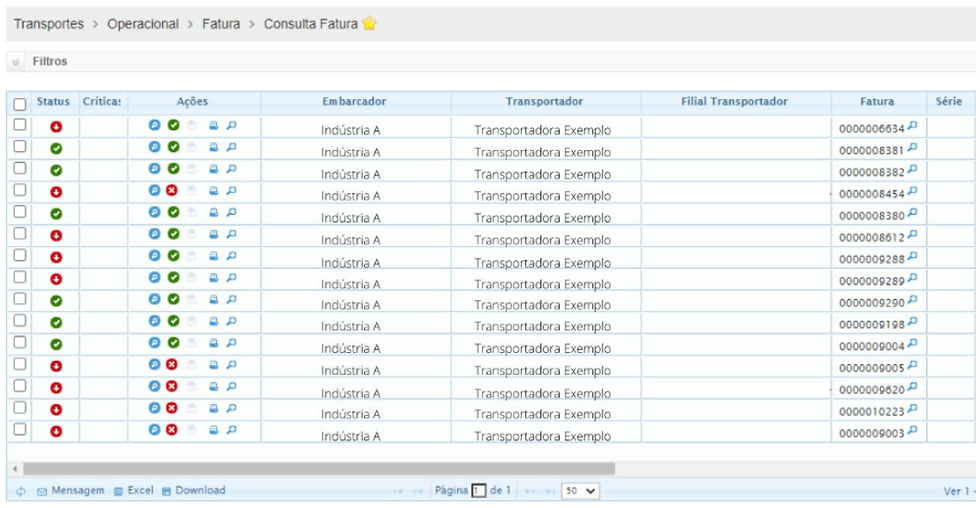Click the refresh icon in the grid footer
Viewport: 980px width, 508px height.
(x=21, y=491)
